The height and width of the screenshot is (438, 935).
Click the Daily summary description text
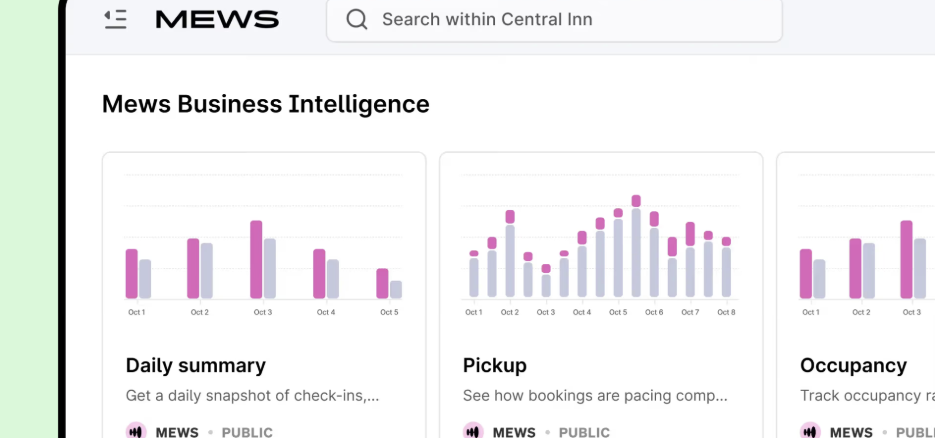click(x=253, y=396)
